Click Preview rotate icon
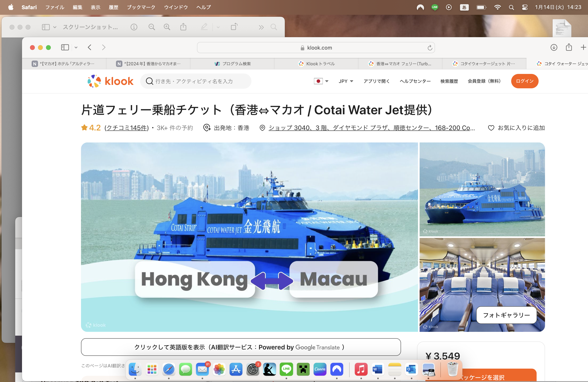The width and height of the screenshot is (588, 382). pos(234,26)
